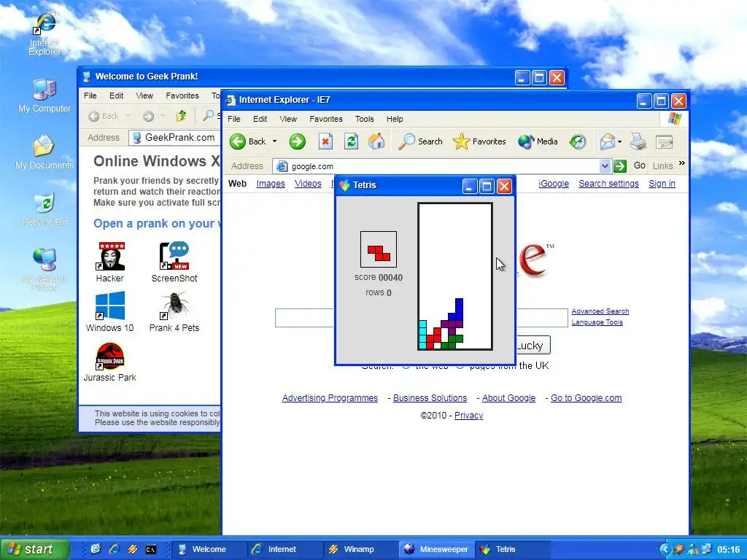This screenshot has width=747, height=560.
Task: Switch to Winamp taskbar button
Action: click(x=361, y=549)
